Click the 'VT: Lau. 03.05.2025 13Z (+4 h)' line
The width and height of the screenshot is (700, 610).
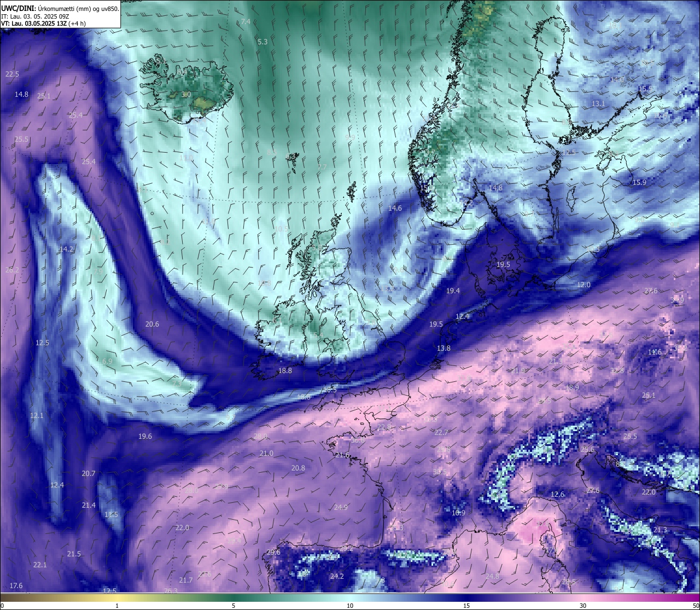point(43,24)
